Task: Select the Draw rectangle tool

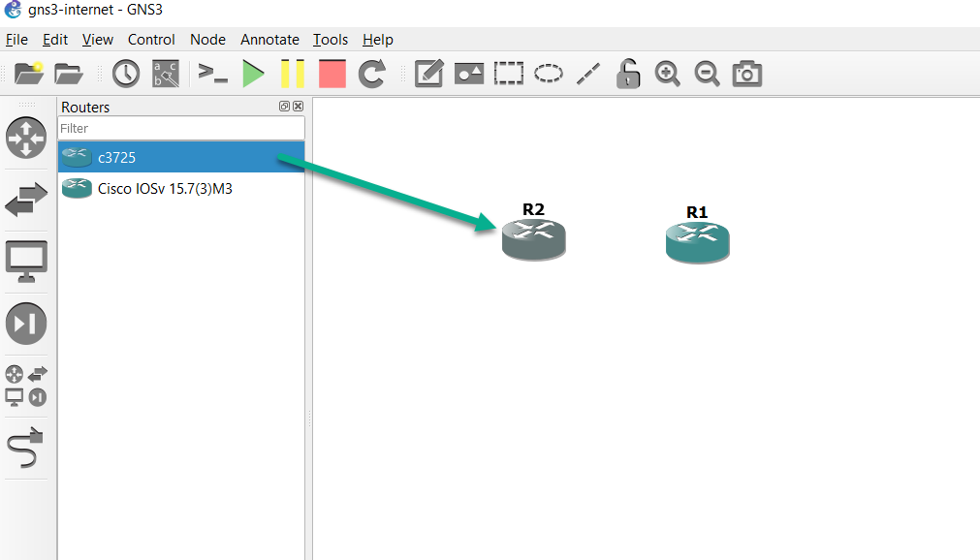Action: 509,74
